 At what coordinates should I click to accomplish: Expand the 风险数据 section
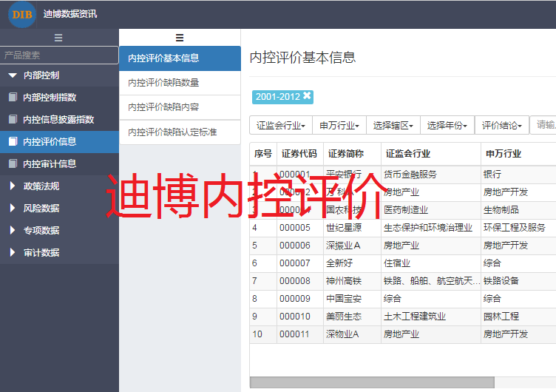coord(13,208)
